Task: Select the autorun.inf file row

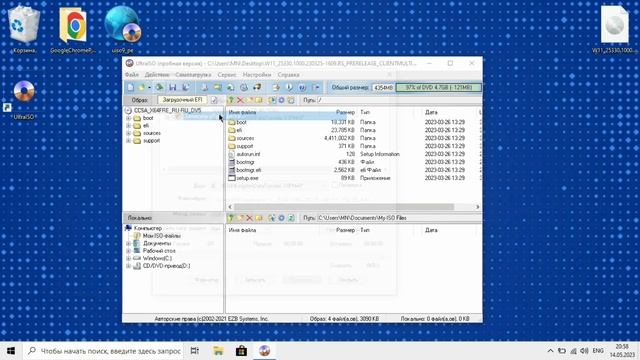Action: pyautogui.click(x=353, y=154)
